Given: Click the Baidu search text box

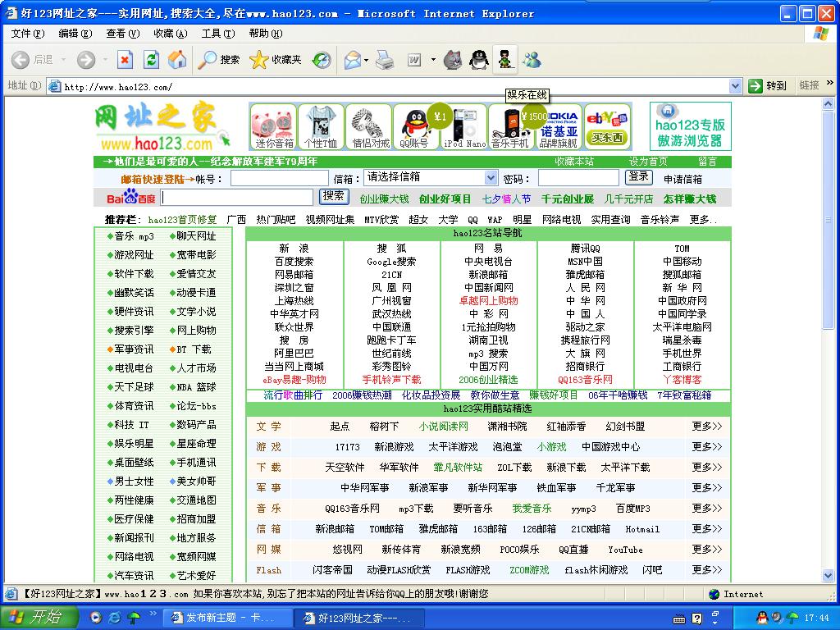Looking at the screenshot, I should click(237, 197).
